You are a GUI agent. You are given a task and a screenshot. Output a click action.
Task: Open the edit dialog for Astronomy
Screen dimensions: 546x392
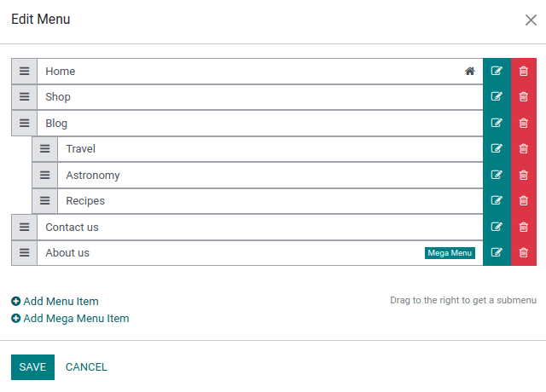tap(497, 176)
